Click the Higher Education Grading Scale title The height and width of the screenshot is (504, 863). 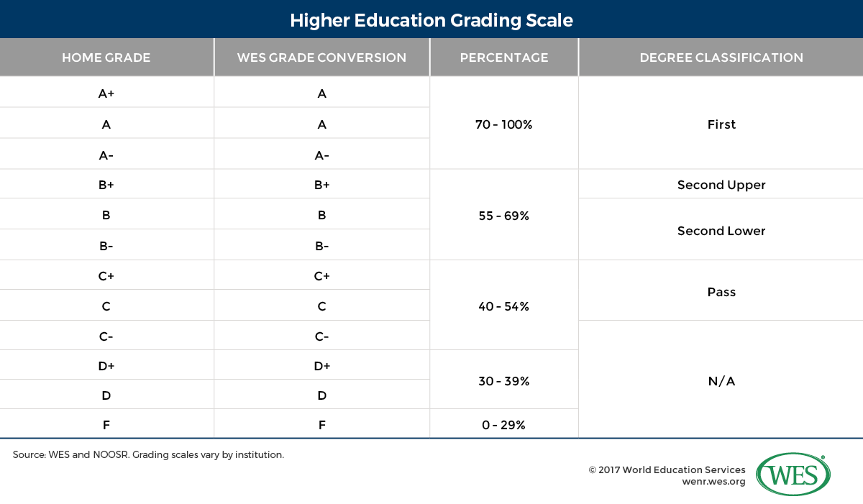point(431,19)
